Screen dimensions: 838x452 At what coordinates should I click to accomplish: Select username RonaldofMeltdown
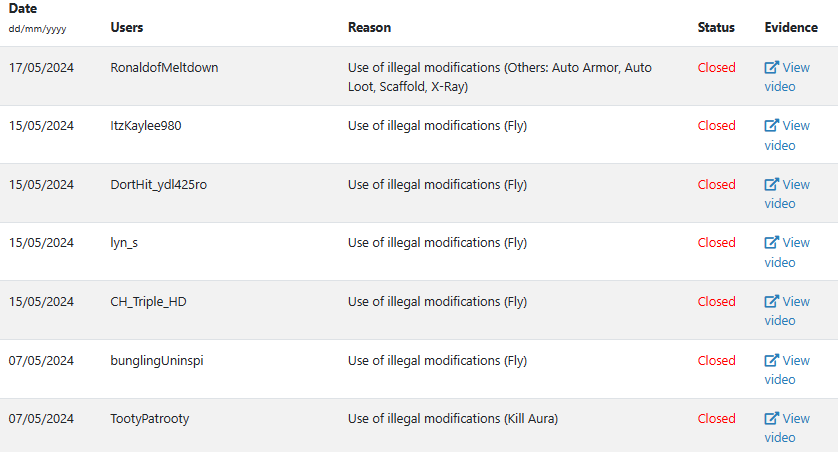(164, 67)
